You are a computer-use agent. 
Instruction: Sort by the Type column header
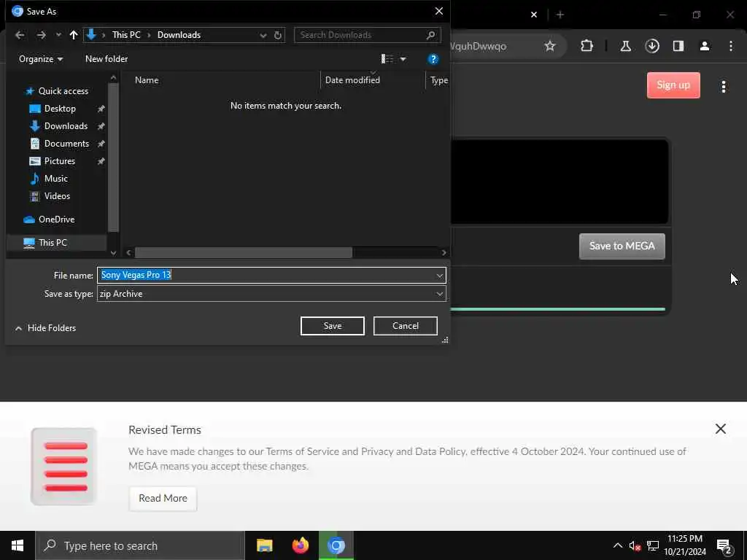click(x=438, y=80)
